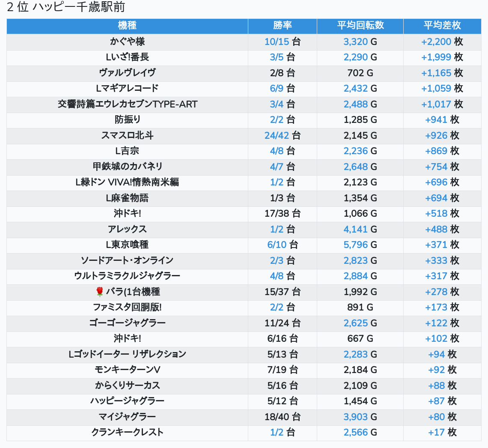This screenshot has height=448, width=488.
Task: Select the マイジャグラー machine name
Action: (127, 417)
